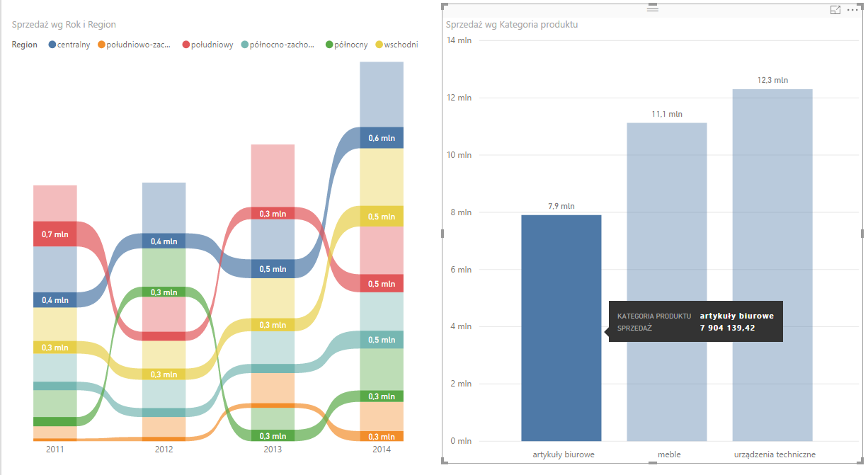This screenshot has height=475, width=868.
Task: Click the green 0,3 mln segment in 2012
Action: coord(164,292)
